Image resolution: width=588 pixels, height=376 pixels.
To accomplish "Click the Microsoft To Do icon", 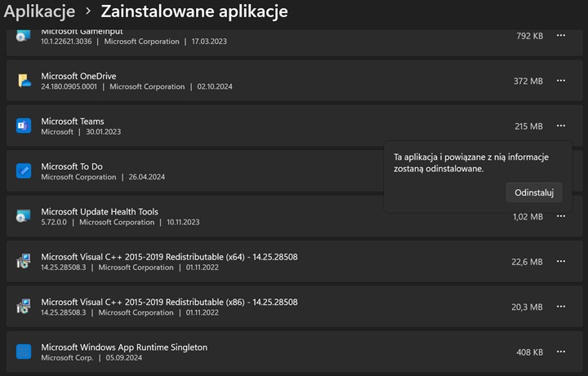I will coord(24,171).
